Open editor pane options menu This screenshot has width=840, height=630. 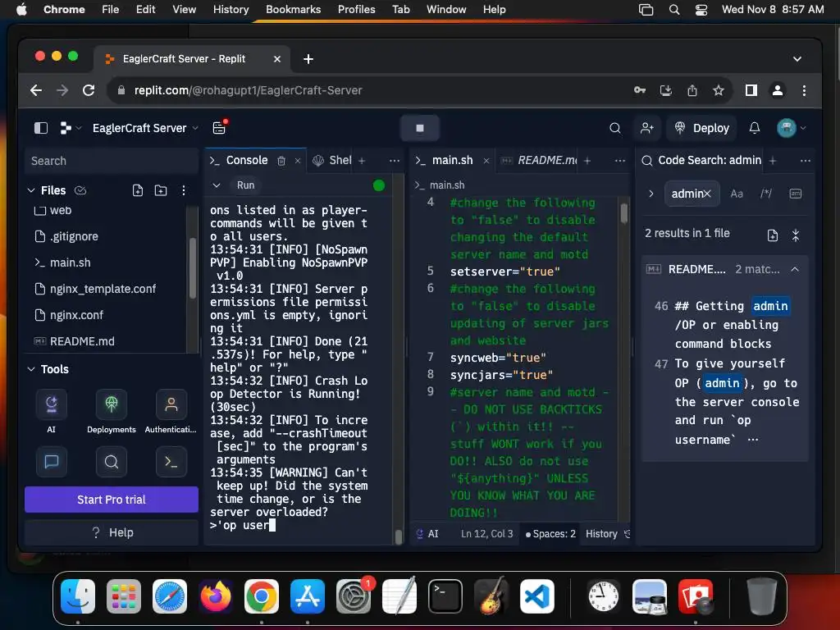(x=620, y=161)
